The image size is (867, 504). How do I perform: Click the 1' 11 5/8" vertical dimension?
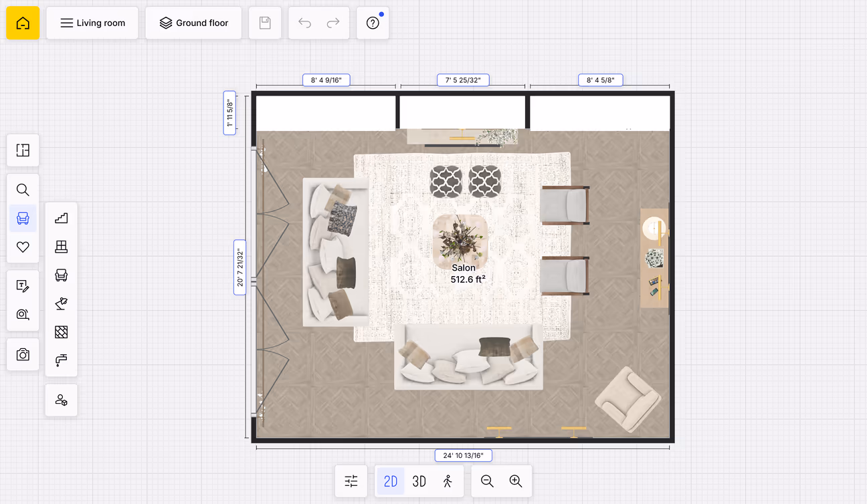[x=229, y=113]
